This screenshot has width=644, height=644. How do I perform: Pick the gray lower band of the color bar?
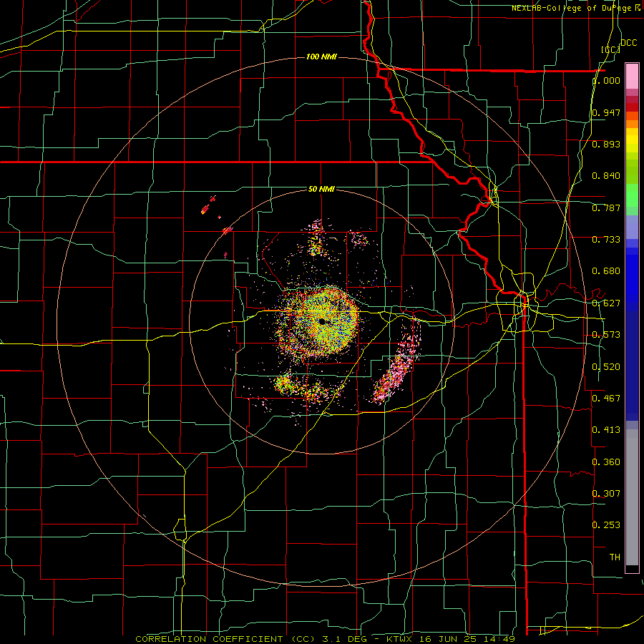[632, 497]
